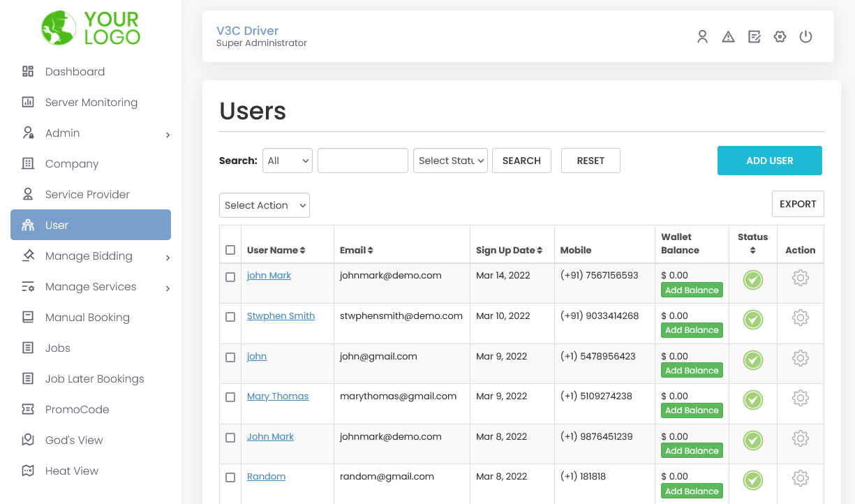Open the Select Status dropdown
Image resolution: width=855 pixels, height=504 pixels.
click(x=450, y=160)
